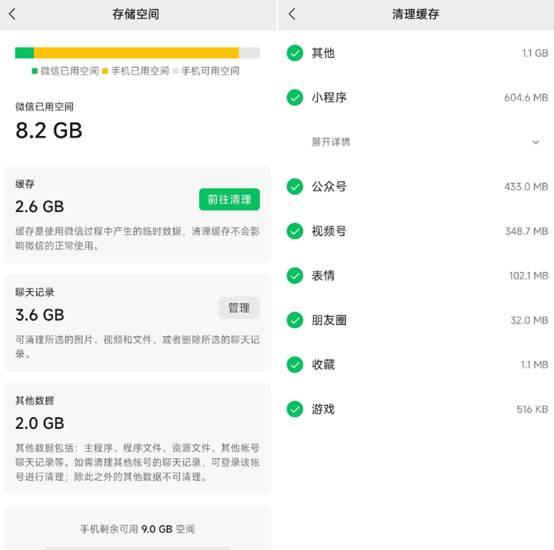Tap the 手机剩余可用 9.0 GB text
Screen dimensions: 554x550
tap(137, 529)
